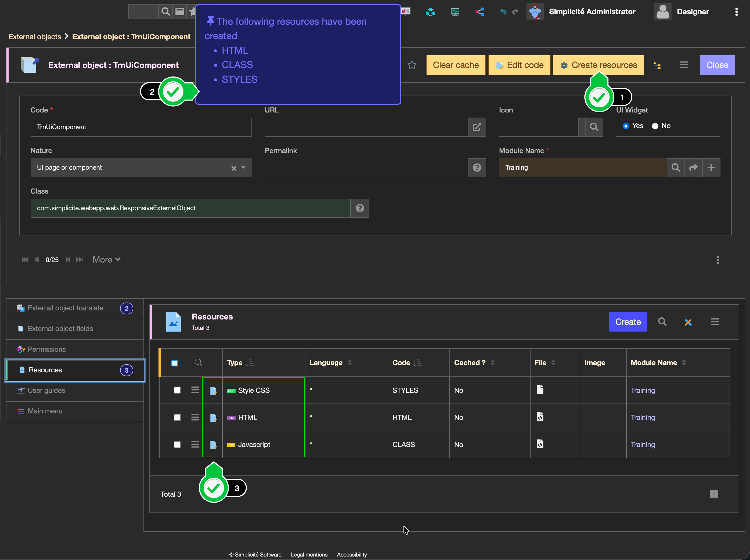This screenshot has width=750, height=560.
Task: Edit the Style CSS resource row
Action: click(213, 391)
